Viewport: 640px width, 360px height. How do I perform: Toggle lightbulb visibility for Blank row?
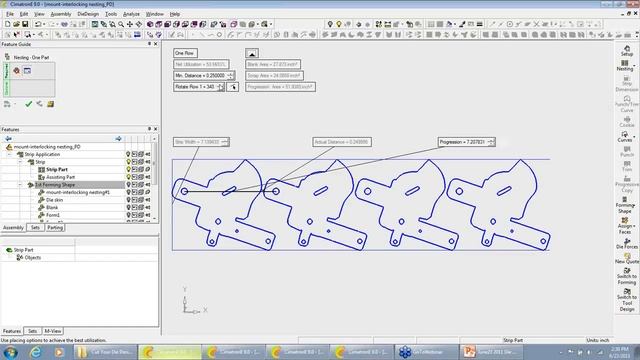click(128, 207)
